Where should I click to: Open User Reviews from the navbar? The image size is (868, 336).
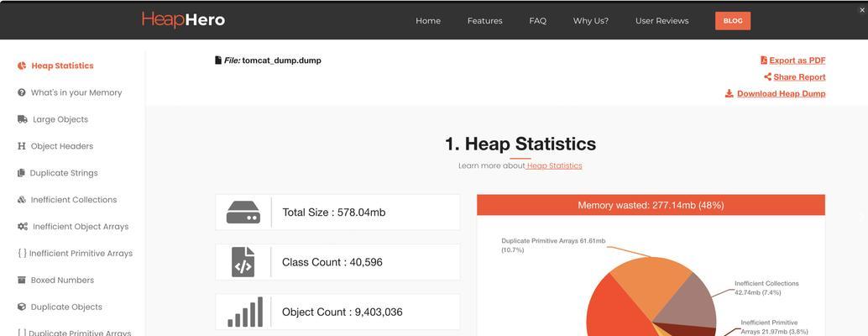click(x=662, y=20)
